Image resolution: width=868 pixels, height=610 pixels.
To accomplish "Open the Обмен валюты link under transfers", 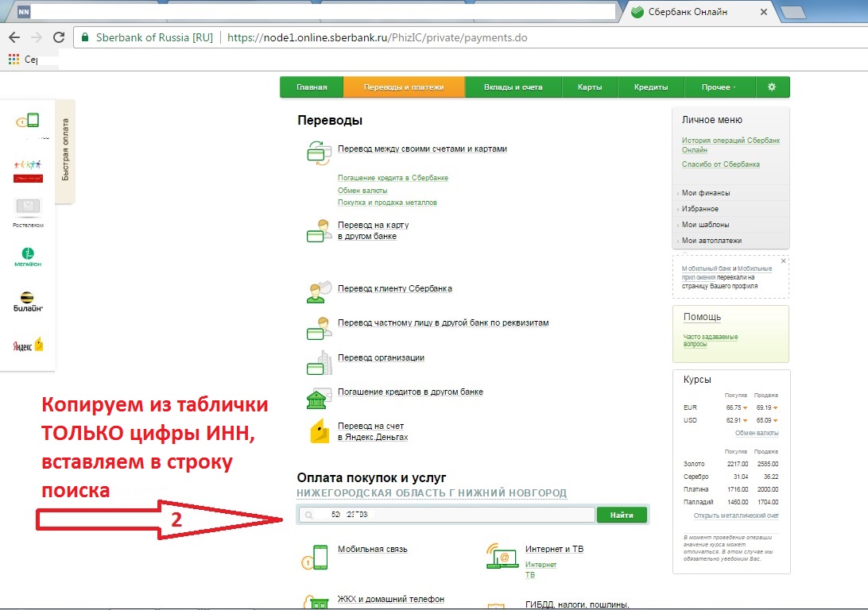I will pyautogui.click(x=362, y=191).
